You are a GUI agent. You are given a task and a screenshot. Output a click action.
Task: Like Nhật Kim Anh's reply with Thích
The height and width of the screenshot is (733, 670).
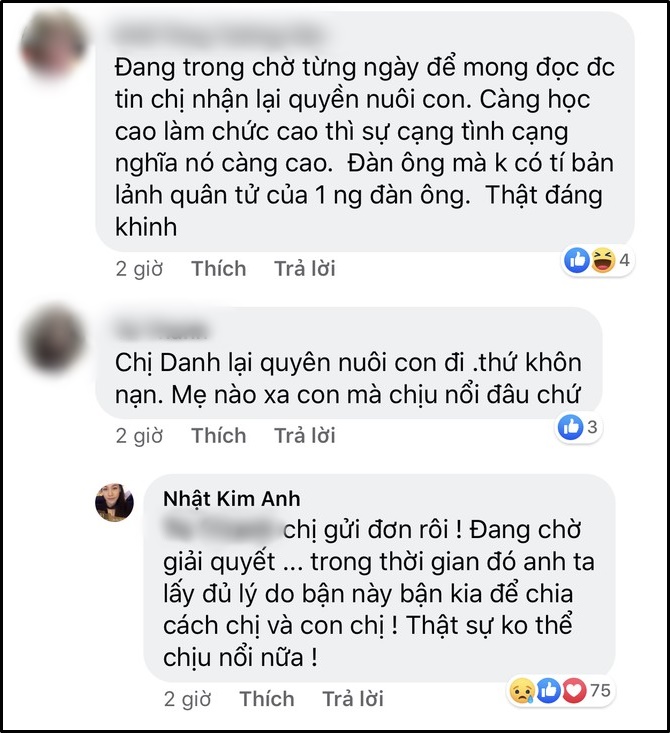pos(267,699)
